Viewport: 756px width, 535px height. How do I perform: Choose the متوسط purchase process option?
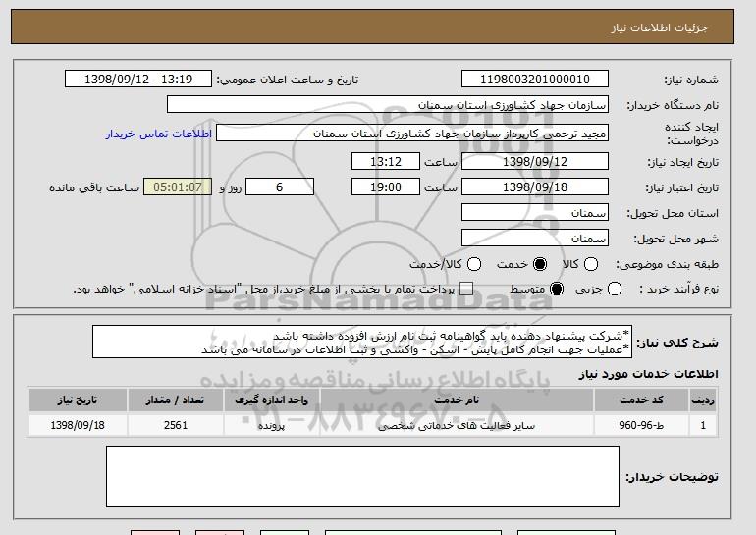tap(557, 290)
